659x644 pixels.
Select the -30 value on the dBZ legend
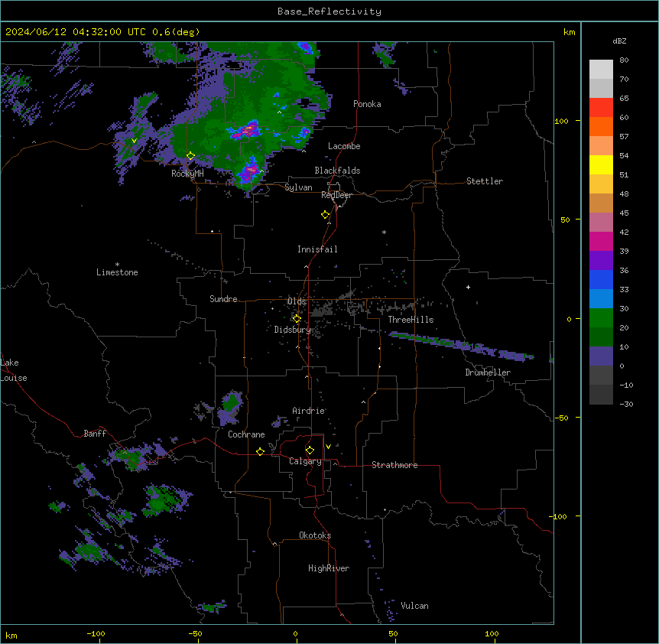click(626, 404)
